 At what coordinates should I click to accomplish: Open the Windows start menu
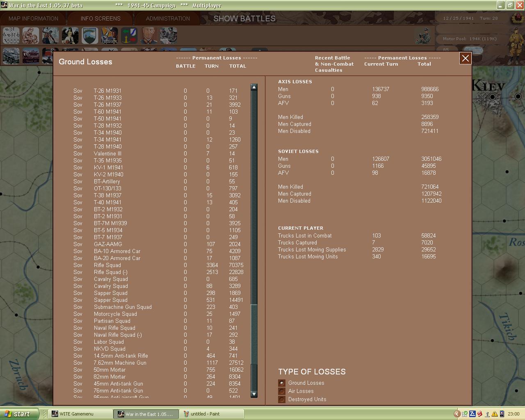tap(19, 414)
